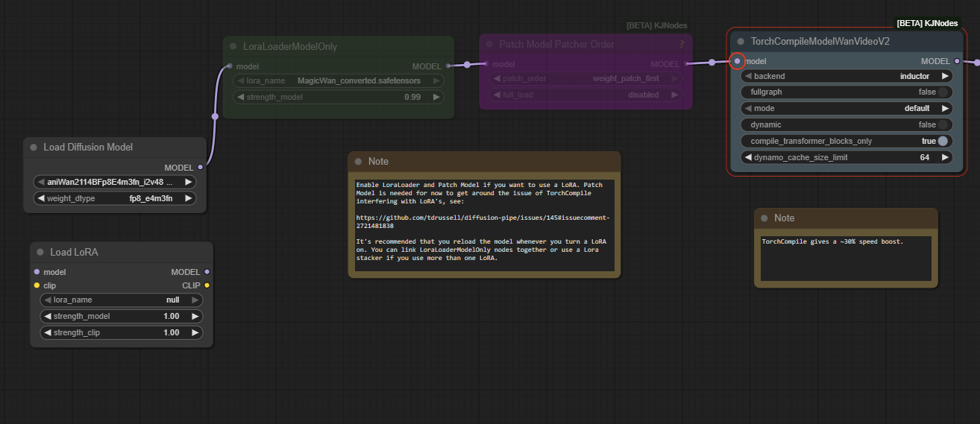Screen dimensions: 980x424
Task: Open the mode default dropdown
Action: (846, 109)
